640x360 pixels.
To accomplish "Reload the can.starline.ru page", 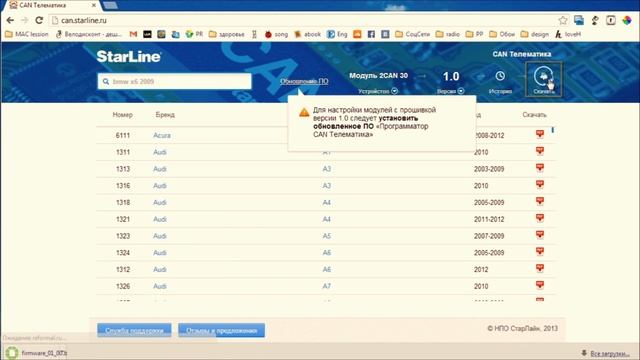I will click(39, 20).
